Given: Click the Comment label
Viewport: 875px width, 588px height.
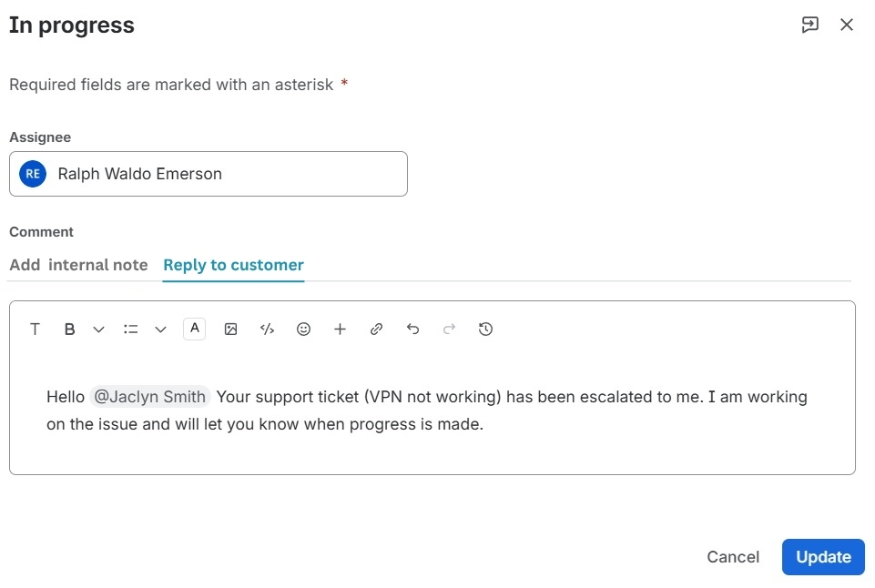Looking at the screenshot, I should coord(41,232).
